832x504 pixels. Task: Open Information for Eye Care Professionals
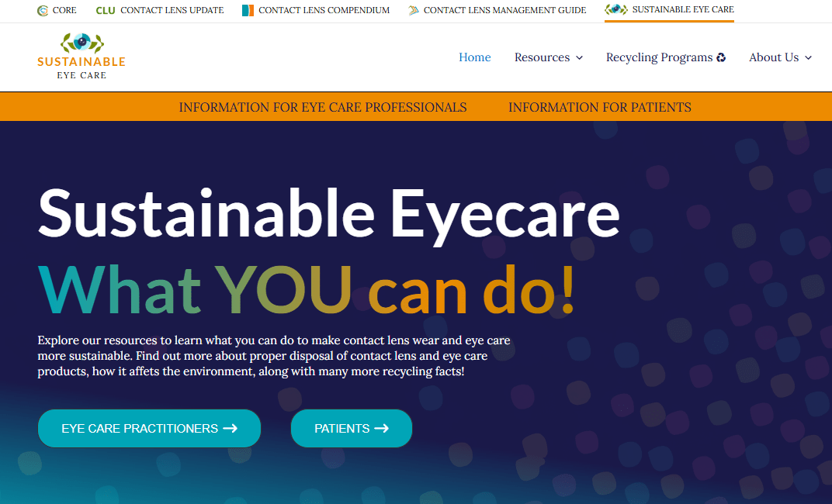(x=323, y=108)
